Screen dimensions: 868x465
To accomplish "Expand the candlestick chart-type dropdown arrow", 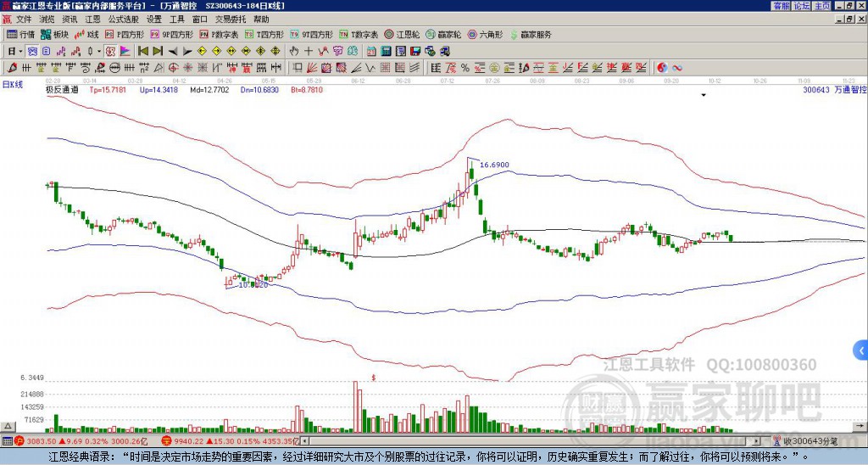I will (99, 52).
